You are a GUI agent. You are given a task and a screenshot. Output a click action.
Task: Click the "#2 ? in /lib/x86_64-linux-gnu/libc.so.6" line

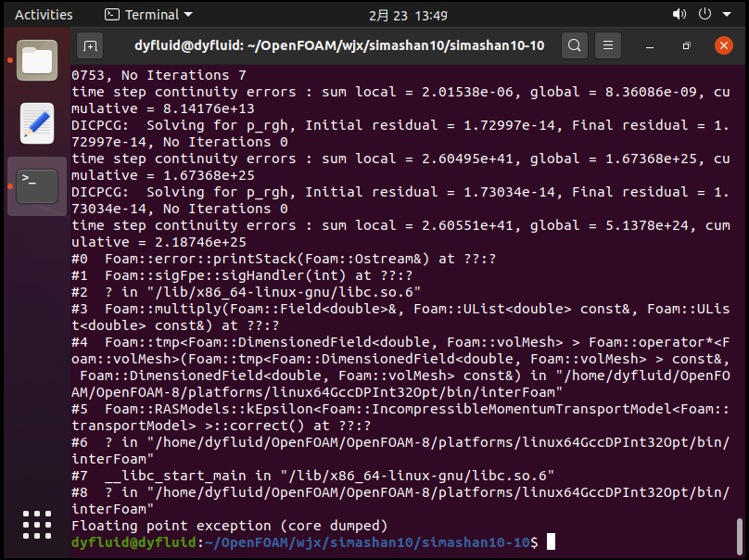246,292
